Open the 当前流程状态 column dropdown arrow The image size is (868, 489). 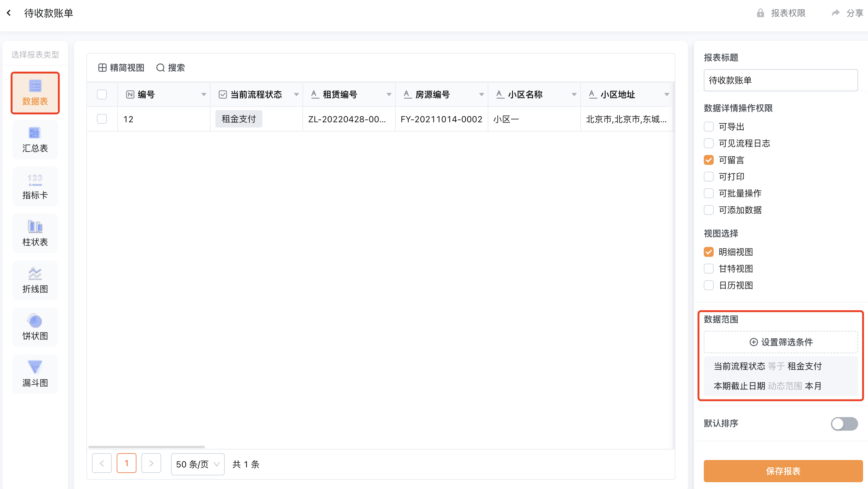(296, 95)
